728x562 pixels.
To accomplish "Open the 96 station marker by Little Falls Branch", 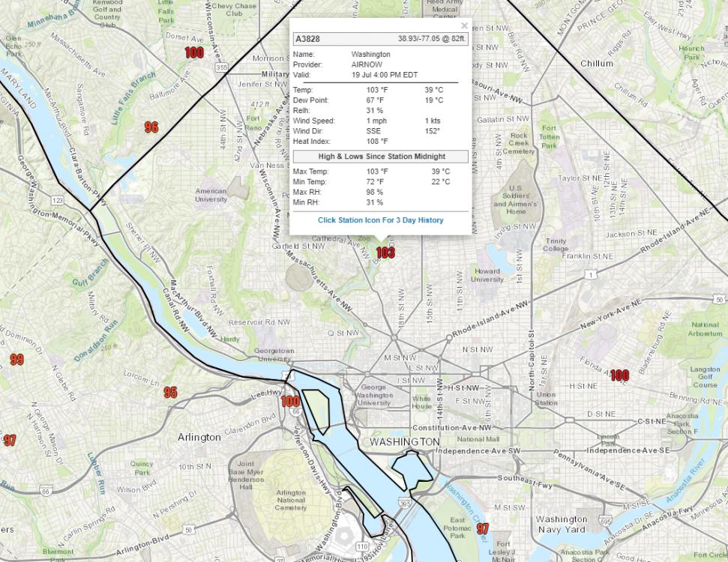I will click(x=151, y=127).
